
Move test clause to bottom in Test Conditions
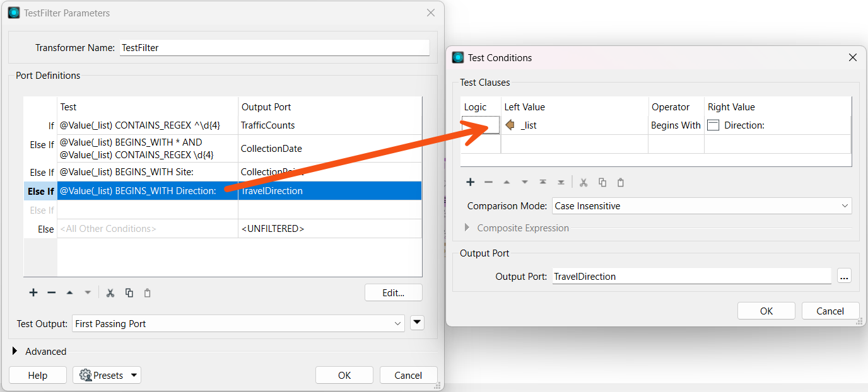(x=561, y=182)
